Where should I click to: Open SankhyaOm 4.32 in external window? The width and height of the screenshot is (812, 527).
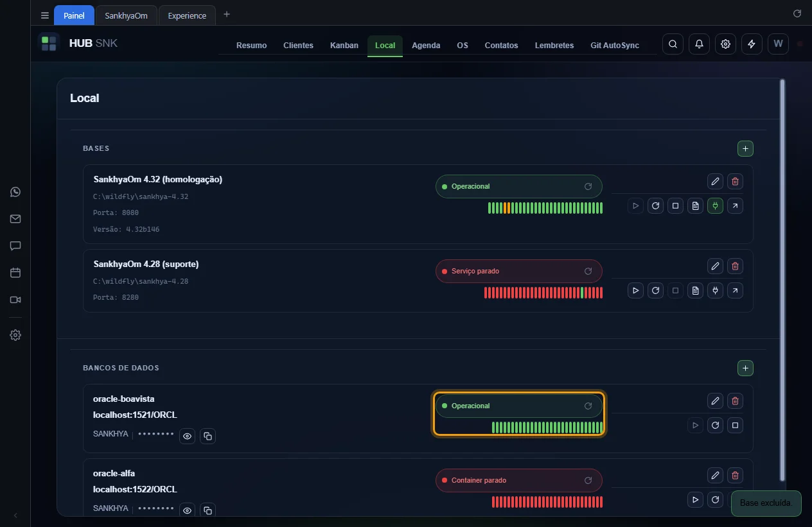click(x=735, y=206)
